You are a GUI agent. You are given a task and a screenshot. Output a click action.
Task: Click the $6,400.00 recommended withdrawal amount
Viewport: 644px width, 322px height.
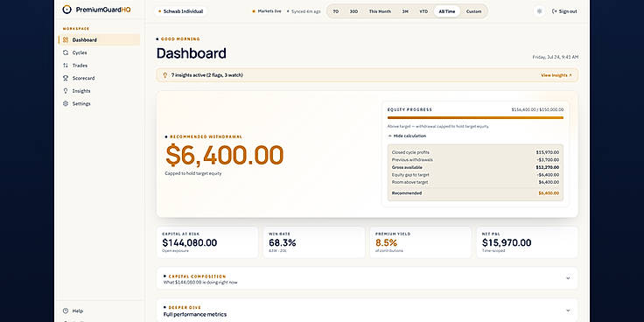[224, 155]
